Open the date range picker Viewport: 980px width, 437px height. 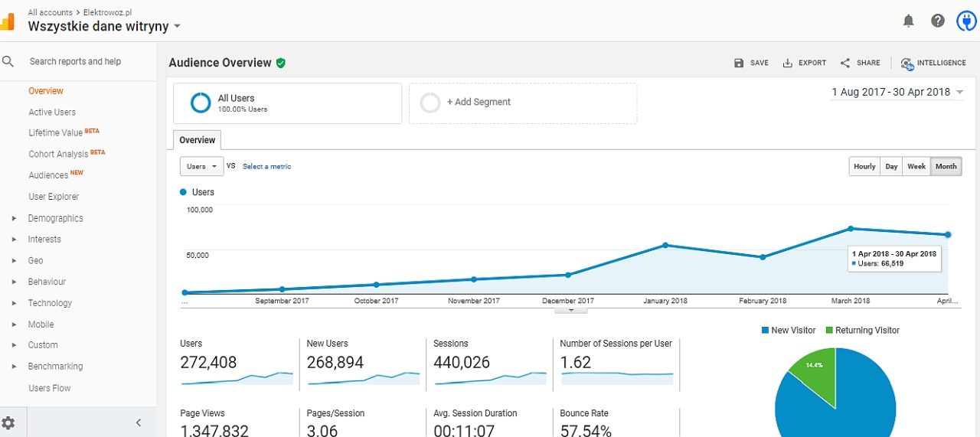[x=897, y=92]
